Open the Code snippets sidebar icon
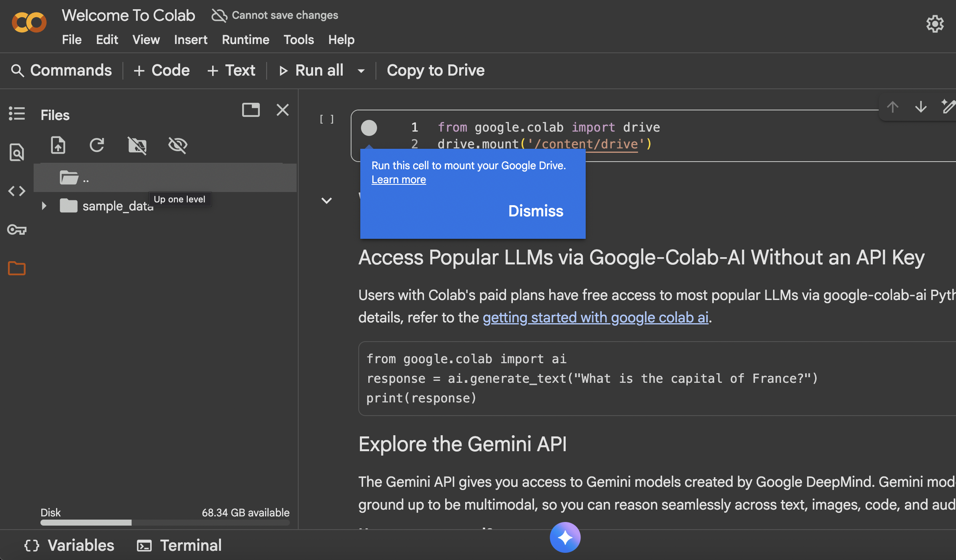This screenshot has height=560, width=956. (x=17, y=191)
